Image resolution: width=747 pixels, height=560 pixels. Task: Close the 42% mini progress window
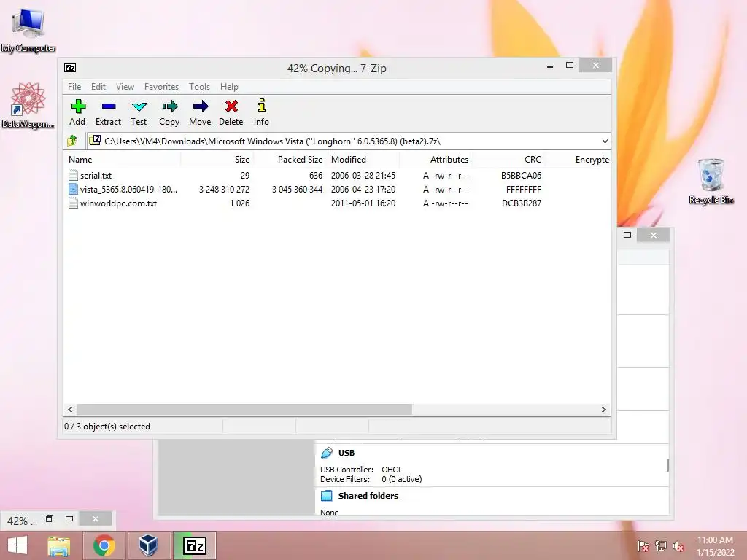coord(96,518)
